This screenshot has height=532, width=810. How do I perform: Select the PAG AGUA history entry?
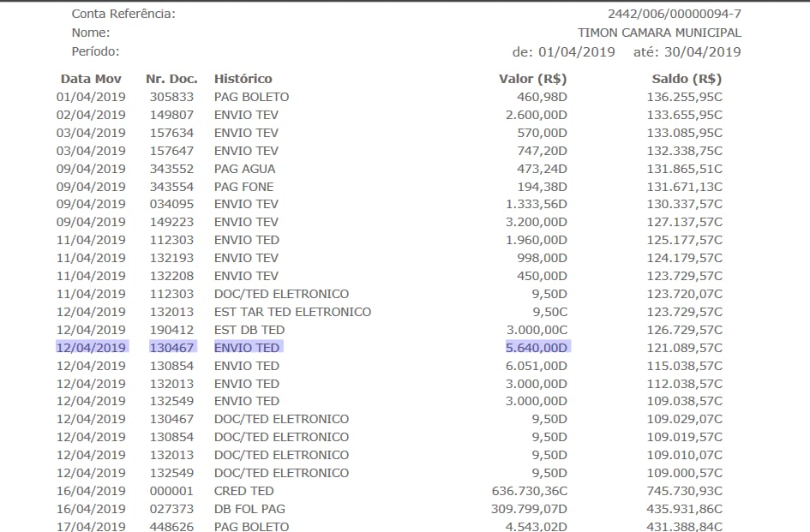244,169
